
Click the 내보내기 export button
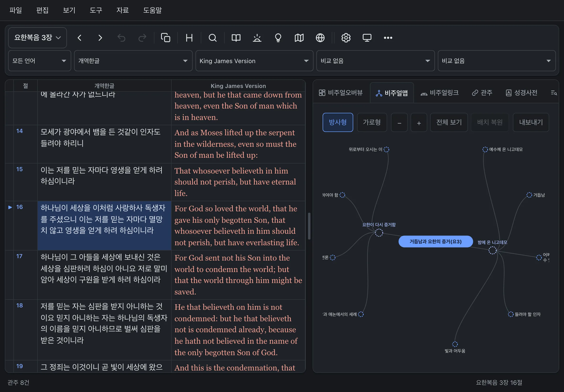pos(531,122)
